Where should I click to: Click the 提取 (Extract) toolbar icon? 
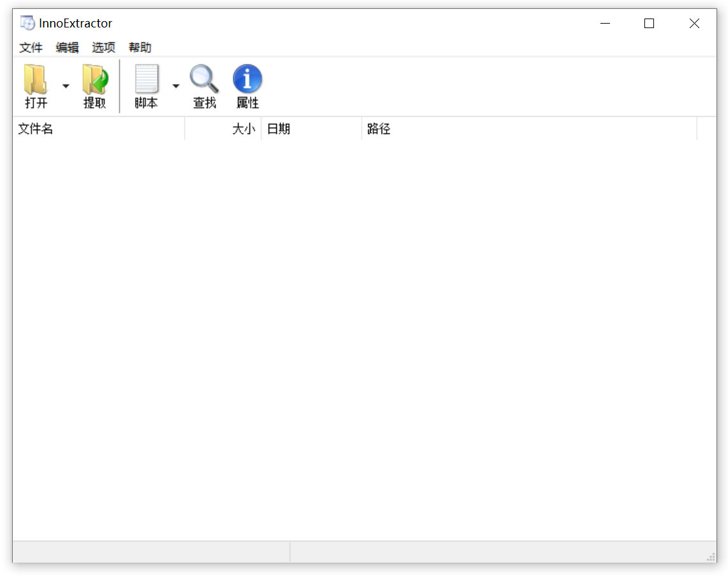[x=95, y=80]
